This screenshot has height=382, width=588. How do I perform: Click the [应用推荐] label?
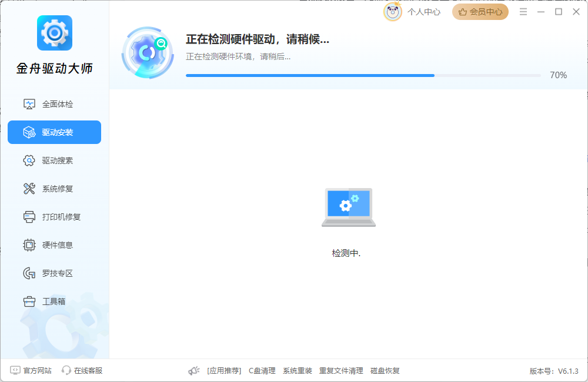(x=224, y=371)
